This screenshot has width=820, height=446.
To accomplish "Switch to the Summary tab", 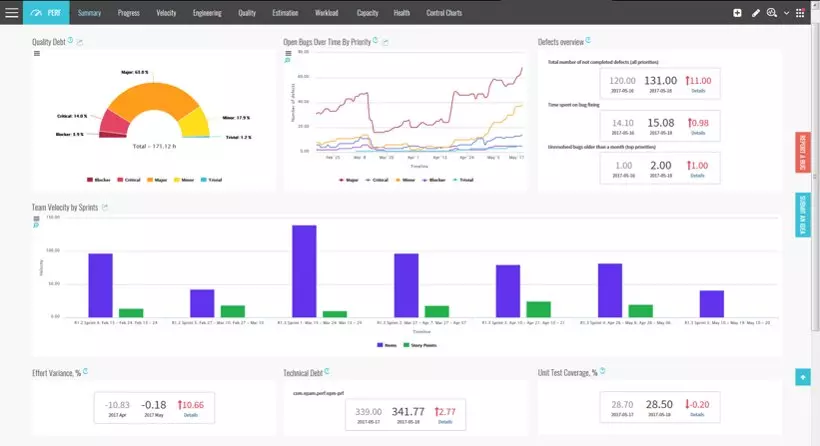I will pos(89,13).
